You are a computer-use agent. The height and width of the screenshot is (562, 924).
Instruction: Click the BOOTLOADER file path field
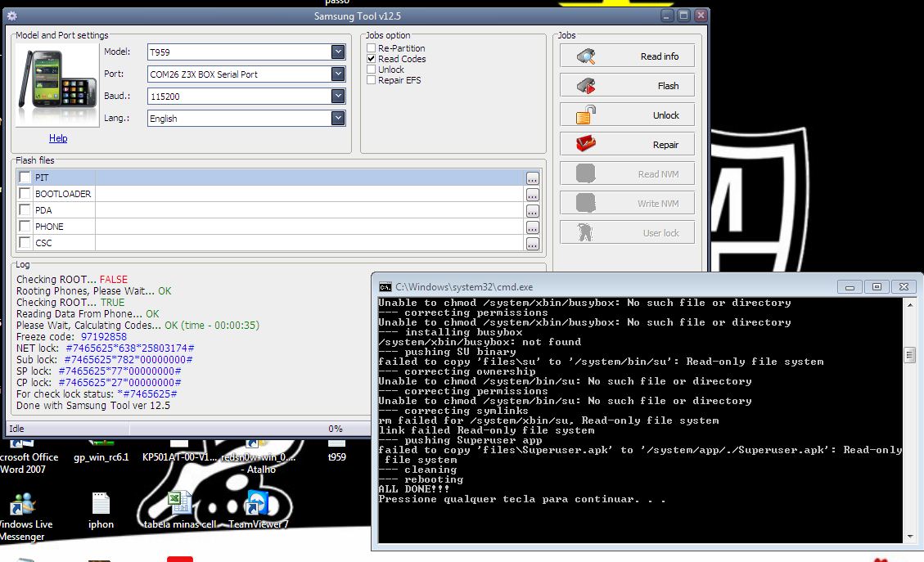coord(310,194)
